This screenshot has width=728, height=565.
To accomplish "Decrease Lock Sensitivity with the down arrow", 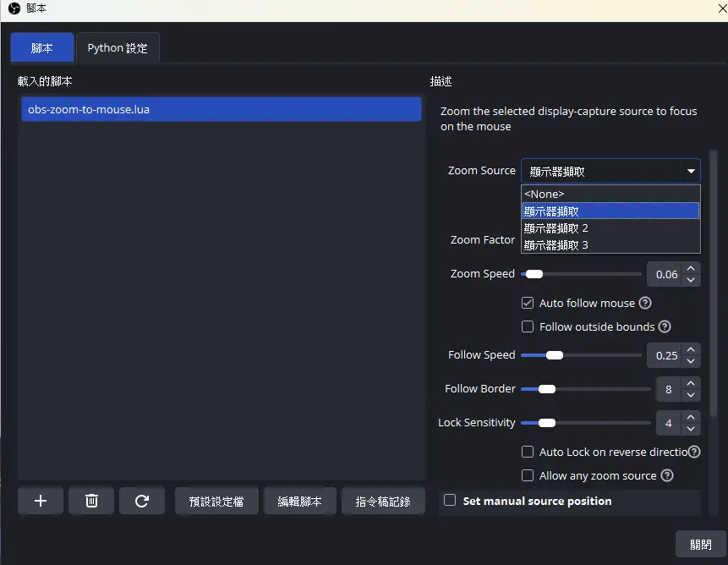I will (x=691, y=429).
